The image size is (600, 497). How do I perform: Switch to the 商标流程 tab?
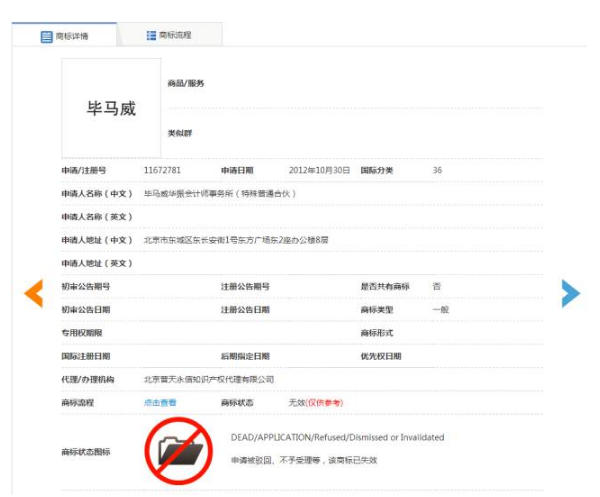coord(169,35)
